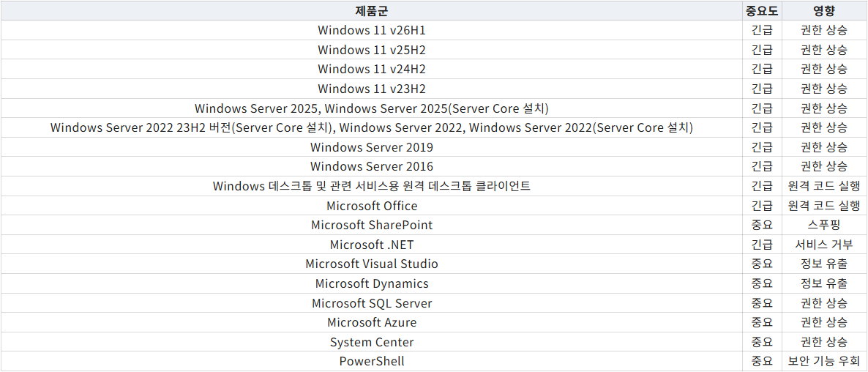
Task: Click 서비스 거부 in the Microsoft .NET row
Action: [x=823, y=244]
